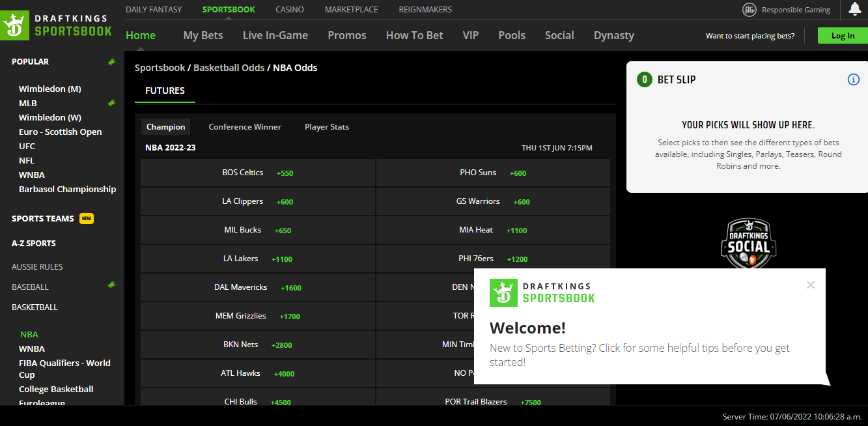Pick POR Trail Blazers at +7500
The width and height of the screenshot is (868, 426).
(x=493, y=397)
